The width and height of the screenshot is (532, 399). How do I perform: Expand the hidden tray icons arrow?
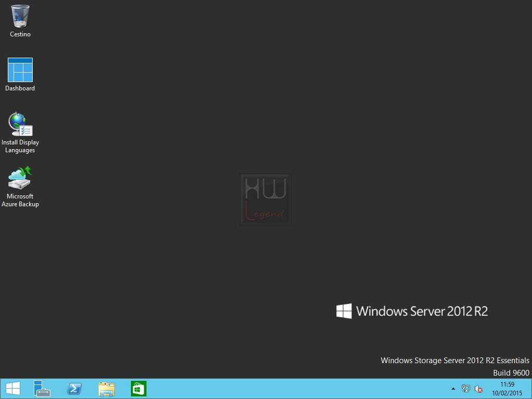(453, 389)
